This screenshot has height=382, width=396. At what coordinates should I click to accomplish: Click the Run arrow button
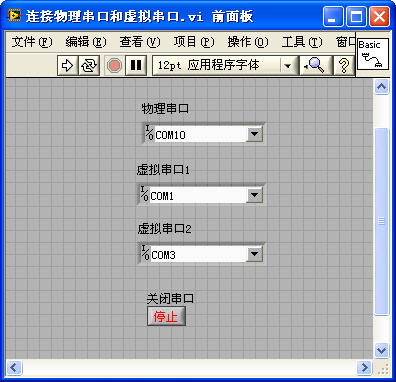tap(68, 65)
